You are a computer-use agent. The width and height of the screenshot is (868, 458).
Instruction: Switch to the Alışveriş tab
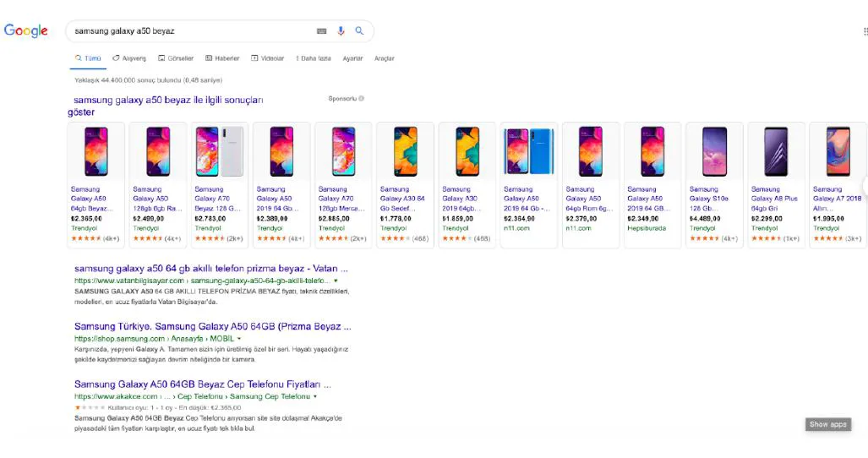(129, 58)
